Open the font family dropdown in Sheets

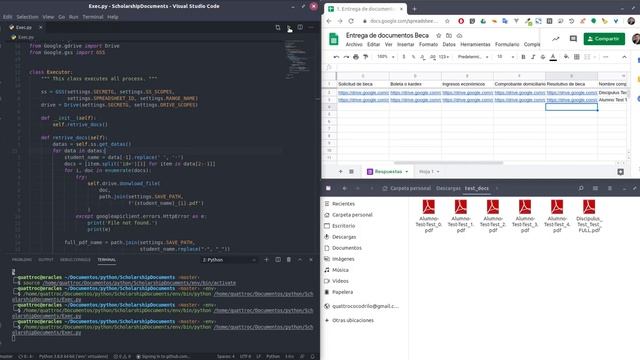[x=473, y=57]
